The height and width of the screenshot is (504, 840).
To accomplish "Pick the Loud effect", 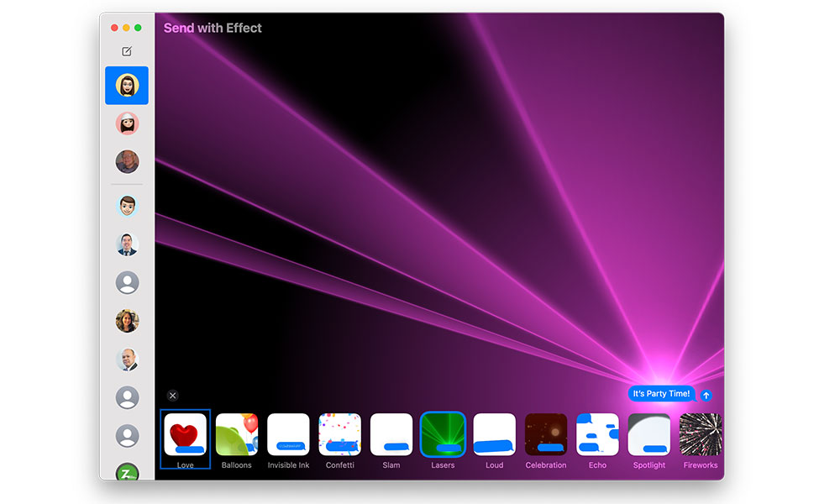I will tap(494, 434).
